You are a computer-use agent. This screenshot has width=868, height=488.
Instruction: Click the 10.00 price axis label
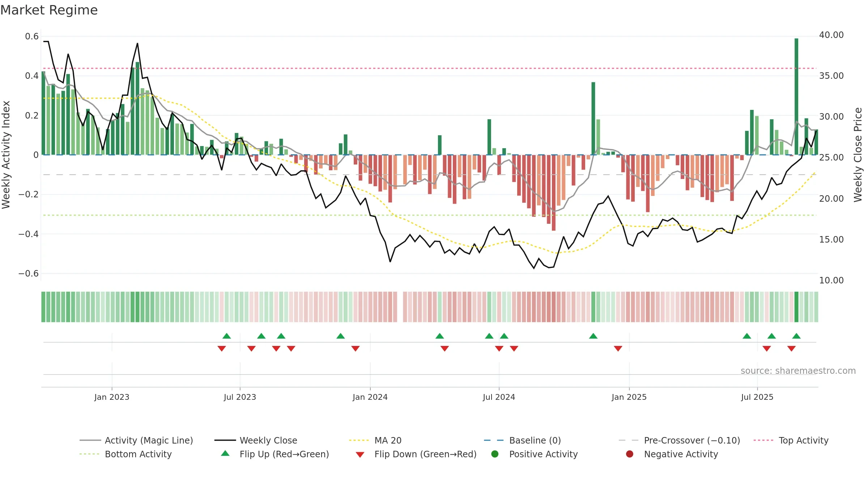point(831,281)
